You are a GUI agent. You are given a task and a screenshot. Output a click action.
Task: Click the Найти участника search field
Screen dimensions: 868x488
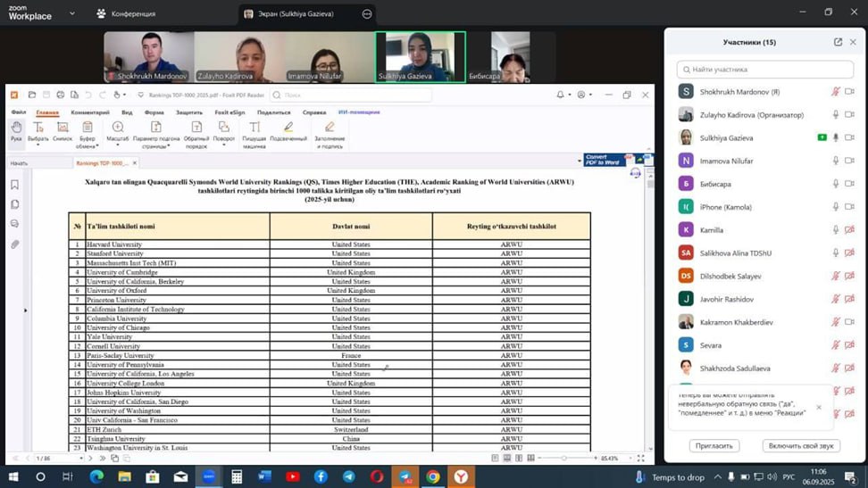[765, 69]
